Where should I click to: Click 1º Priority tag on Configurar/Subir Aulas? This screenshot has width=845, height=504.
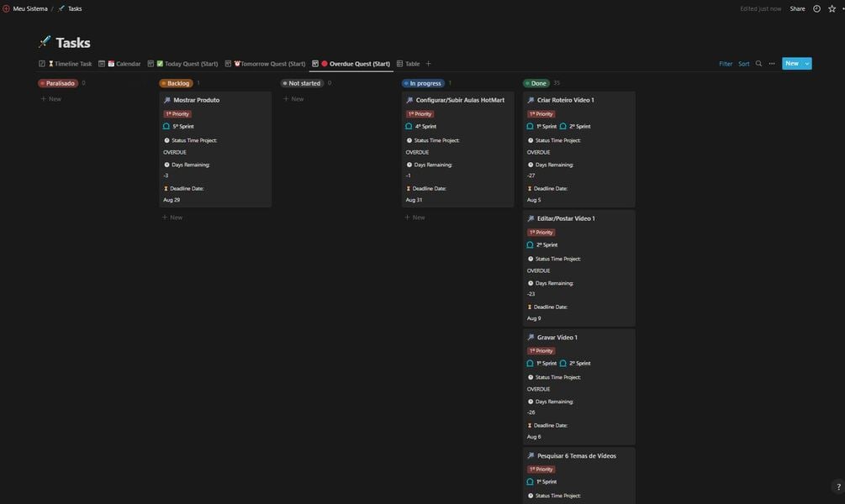[420, 114]
